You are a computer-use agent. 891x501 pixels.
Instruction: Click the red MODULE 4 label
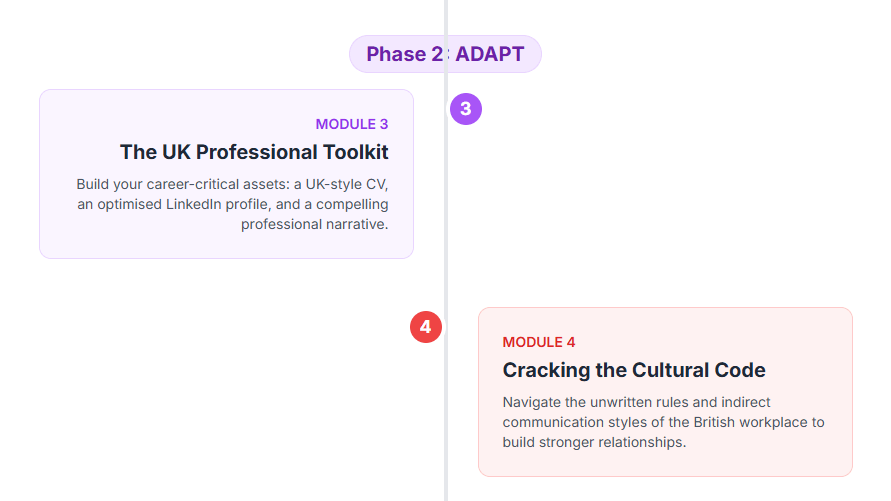[x=539, y=342]
